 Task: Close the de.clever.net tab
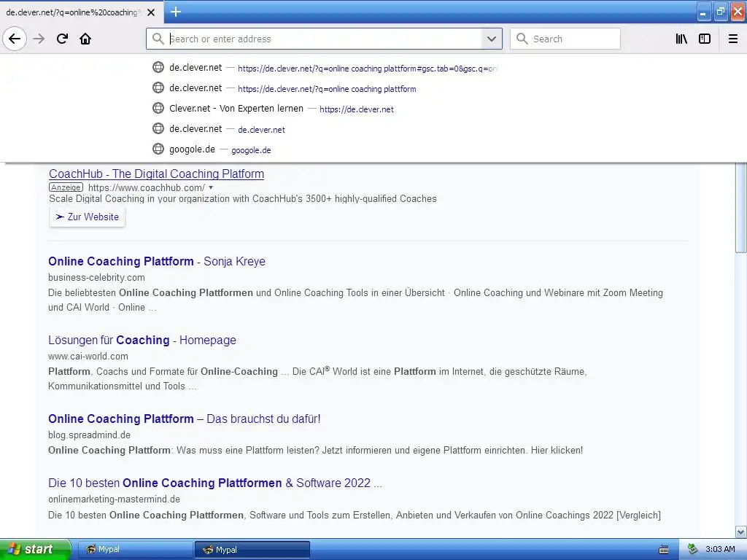point(151,12)
